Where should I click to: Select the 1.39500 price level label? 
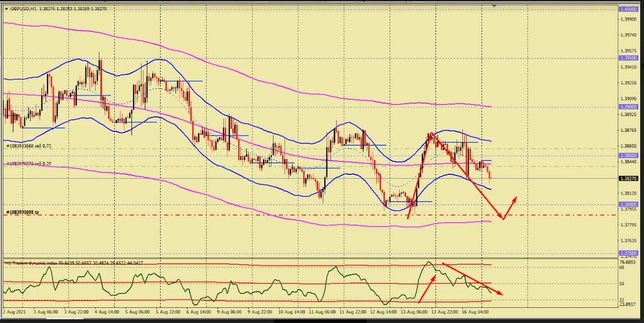(x=627, y=58)
